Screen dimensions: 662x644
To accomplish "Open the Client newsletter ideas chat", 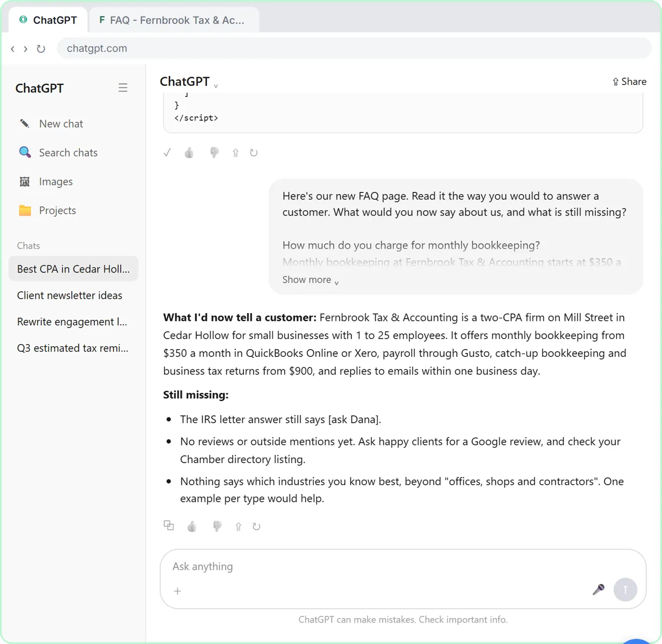I will tap(73, 296).
